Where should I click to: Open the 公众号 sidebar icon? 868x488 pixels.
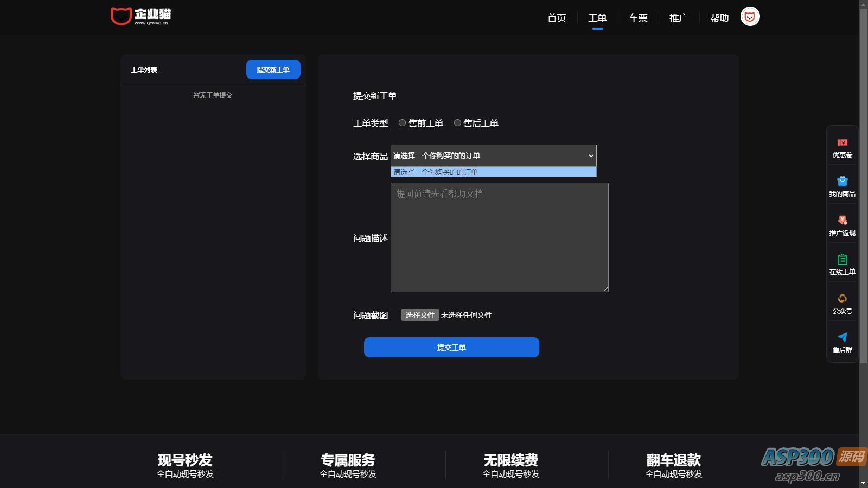(842, 299)
